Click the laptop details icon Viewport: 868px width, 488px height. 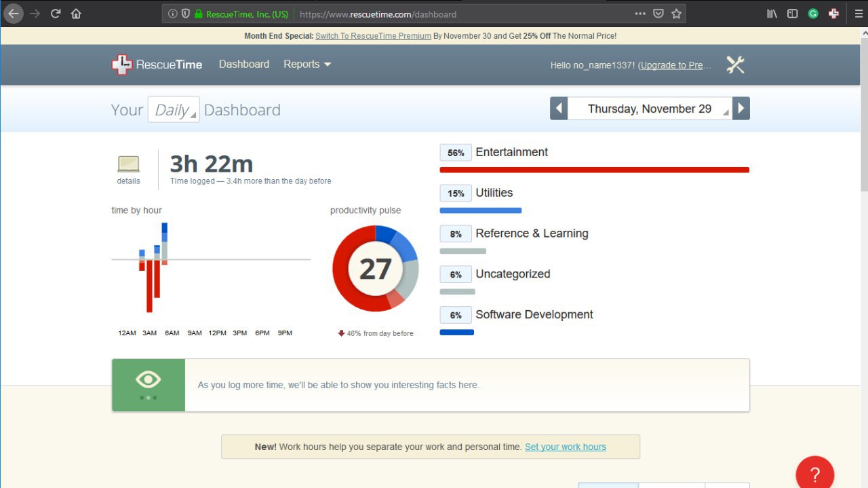128,164
